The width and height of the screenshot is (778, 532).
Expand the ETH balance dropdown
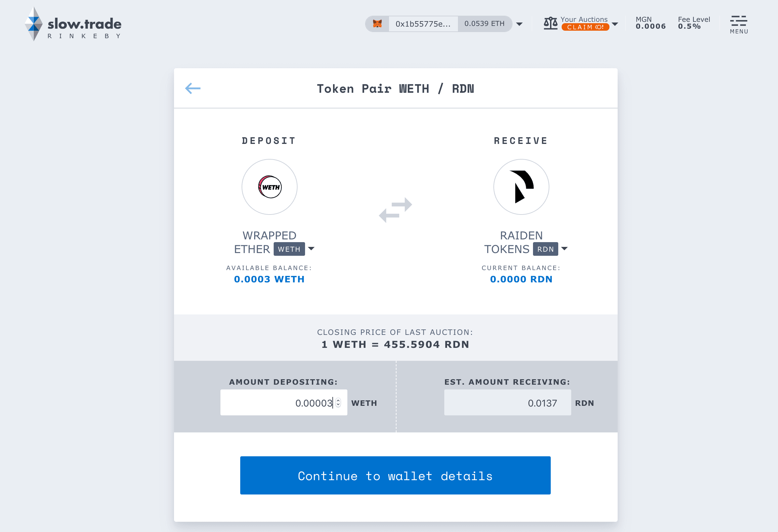point(519,24)
